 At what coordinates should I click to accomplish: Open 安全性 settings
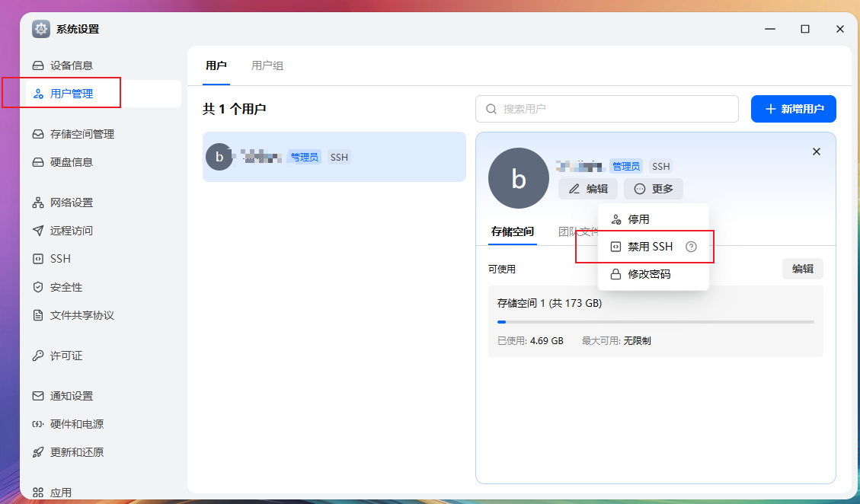pyautogui.click(x=57, y=287)
